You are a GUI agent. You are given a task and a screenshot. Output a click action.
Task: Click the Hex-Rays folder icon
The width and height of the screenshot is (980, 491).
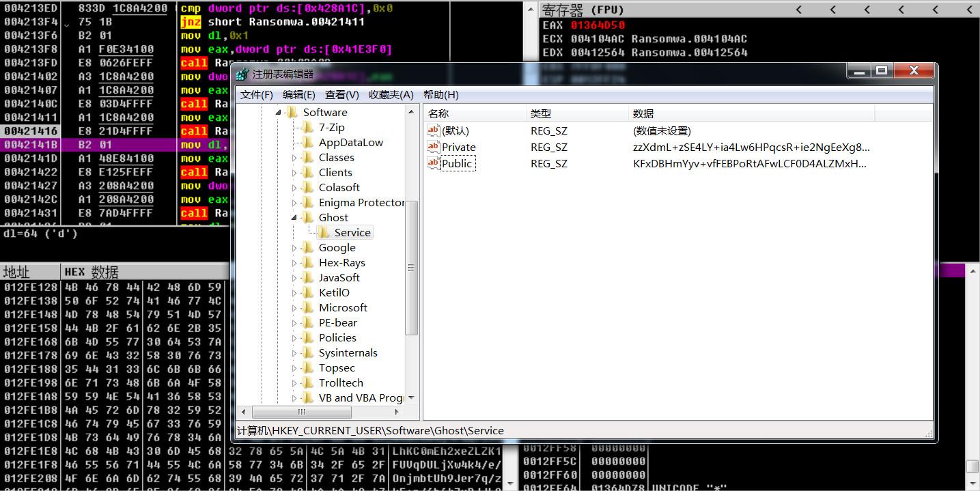pyautogui.click(x=308, y=263)
